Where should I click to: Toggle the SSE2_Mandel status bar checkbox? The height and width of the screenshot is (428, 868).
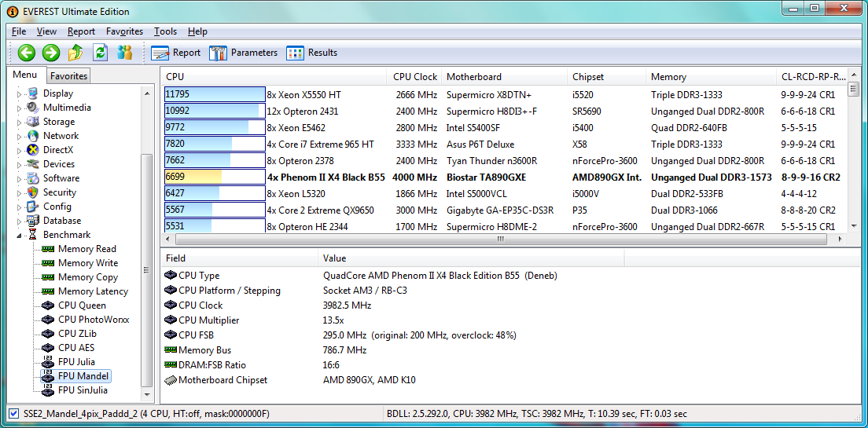tap(14, 414)
